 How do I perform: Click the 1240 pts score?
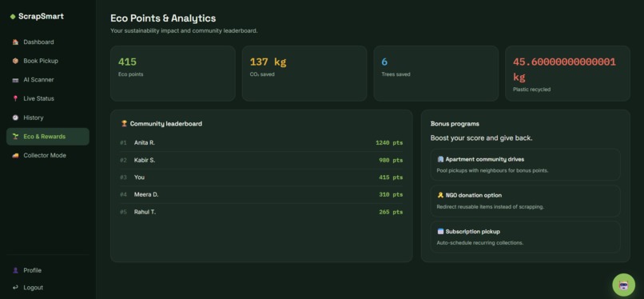(x=389, y=143)
